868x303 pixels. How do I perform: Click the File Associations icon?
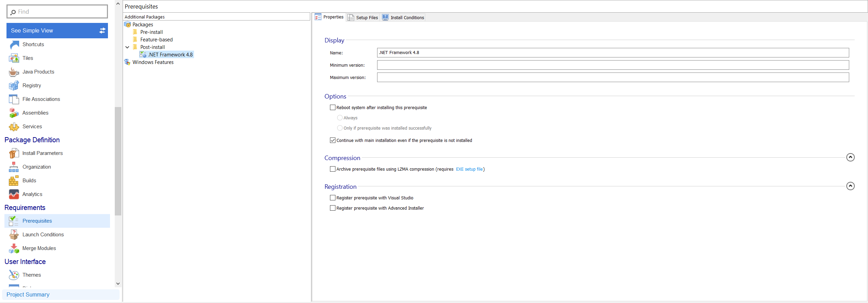pyautogui.click(x=14, y=100)
